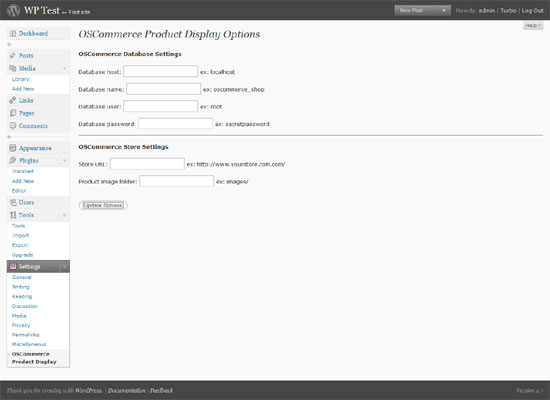Open Writing settings
The height and width of the screenshot is (400, 550).
click(20, 287)
